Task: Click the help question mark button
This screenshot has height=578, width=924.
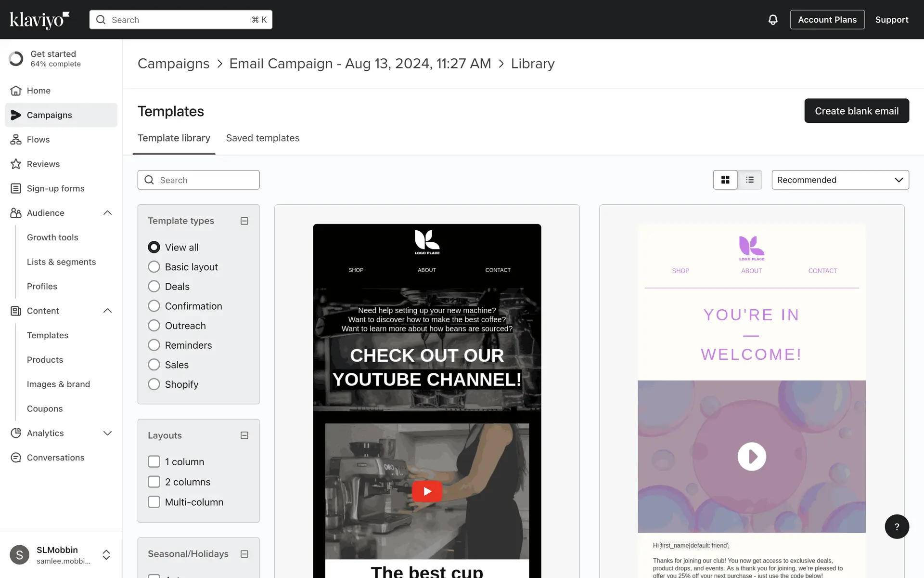Action: pyautogui.click(x=897, y=526)
